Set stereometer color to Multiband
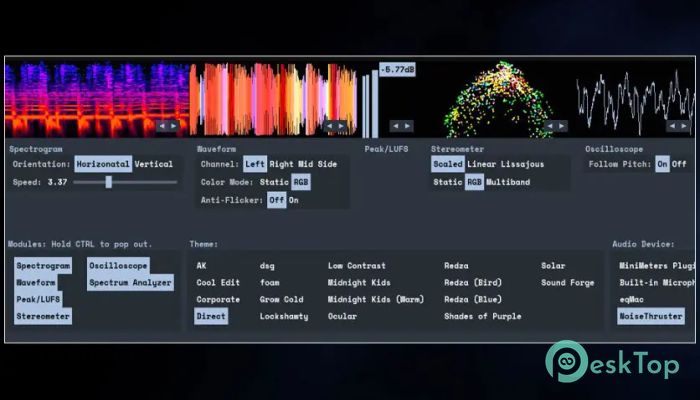The image size is (700, 400). (508, 182)
